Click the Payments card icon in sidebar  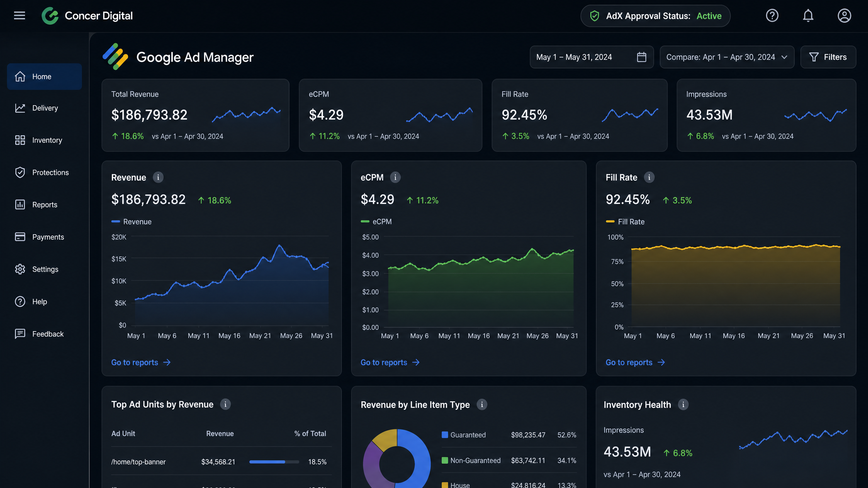coord(20,237)
